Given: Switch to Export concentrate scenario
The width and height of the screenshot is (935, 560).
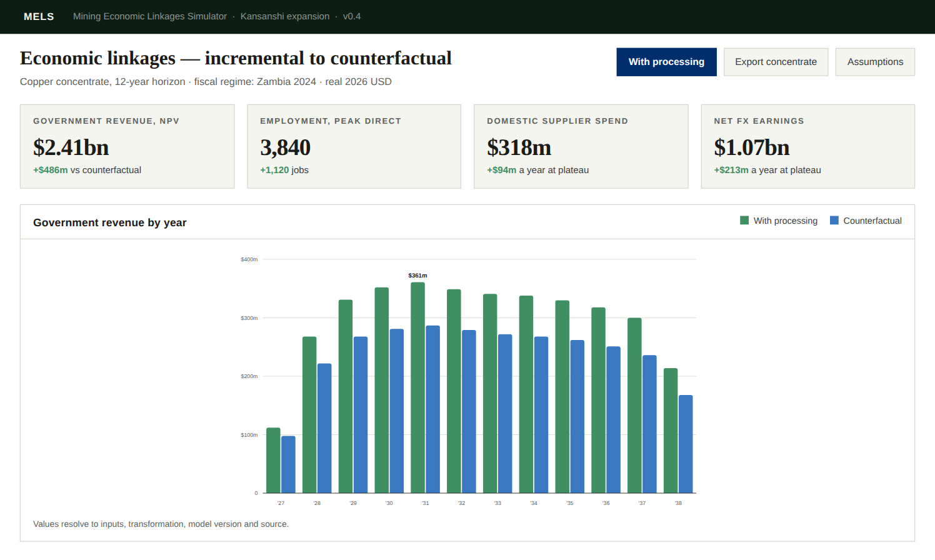Looking at the screenshot, I should coord(776,62).
